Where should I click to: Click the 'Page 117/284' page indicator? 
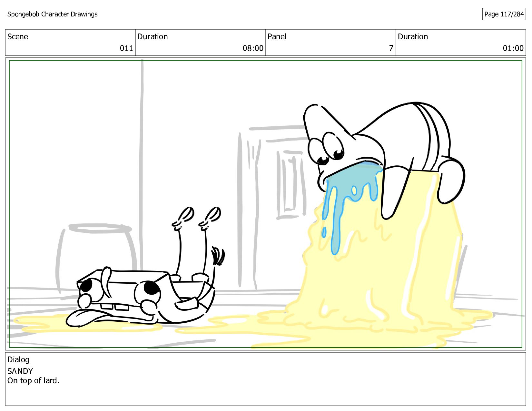[504, 14]
